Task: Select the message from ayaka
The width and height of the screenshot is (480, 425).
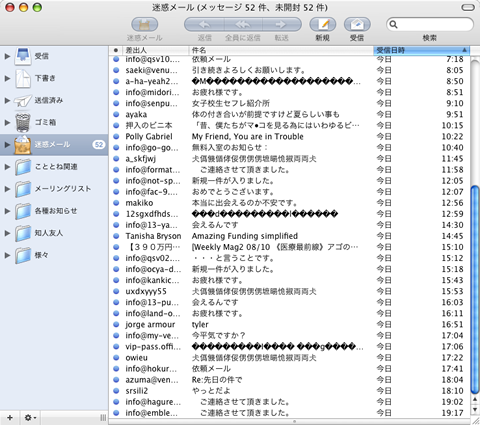Action: [289, 114]
